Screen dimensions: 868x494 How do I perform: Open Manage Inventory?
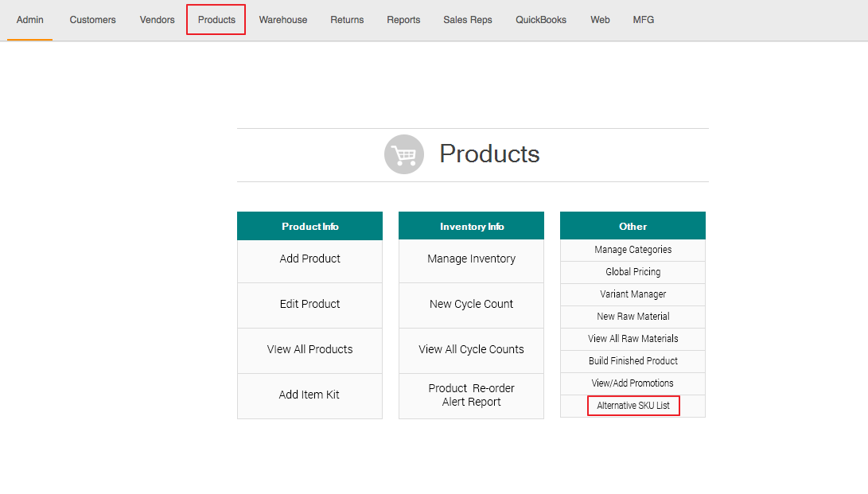click(471, 259)
